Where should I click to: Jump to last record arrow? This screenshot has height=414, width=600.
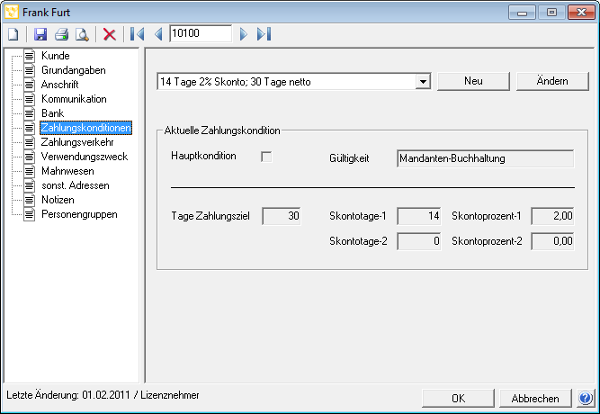[264, 34]
